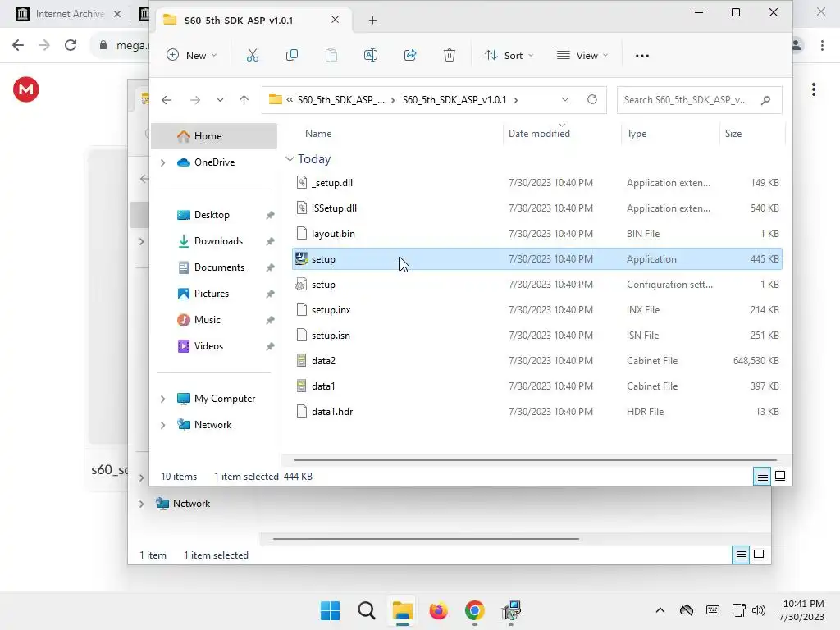Expand OneDrive in navigation pane
840x630 pixels.
(x=163, y=162)
